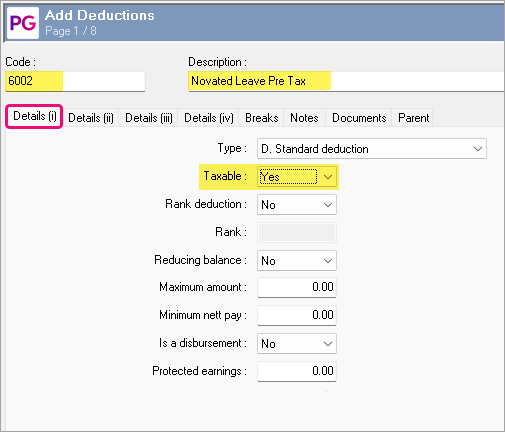This screenshot has width=505, height=432.
Task: Click the Maximum amount input field
Action: pyautogui.click(x=297, y=287)
